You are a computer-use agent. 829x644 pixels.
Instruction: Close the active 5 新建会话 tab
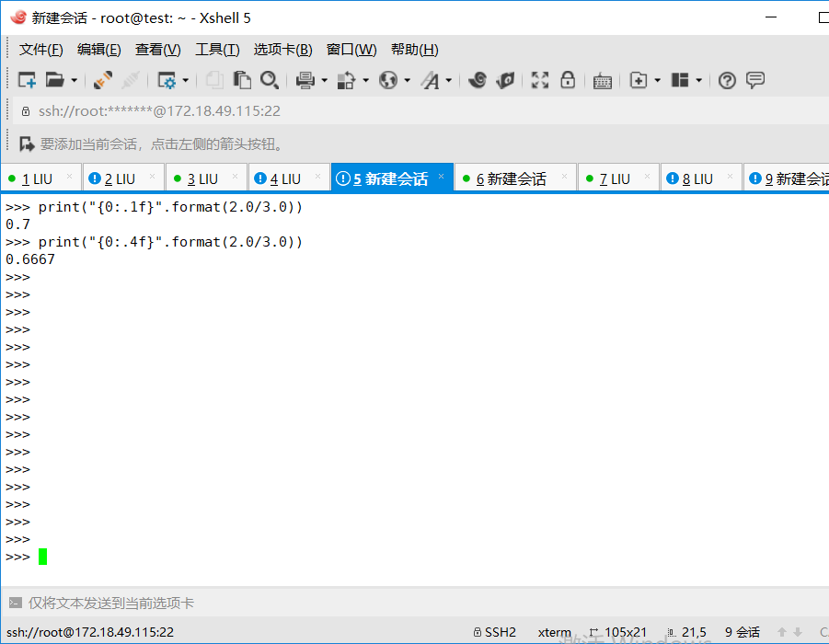[x=442, y=177]
